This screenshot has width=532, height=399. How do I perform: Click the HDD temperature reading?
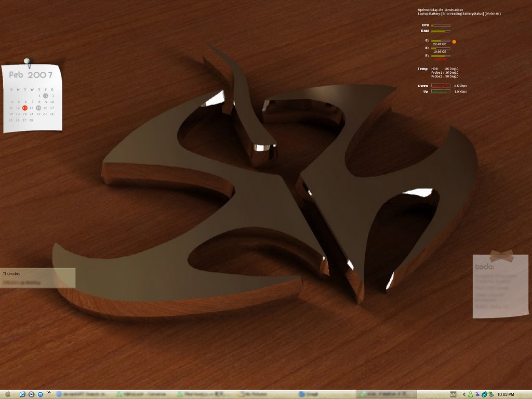click(x=445, y=69)
